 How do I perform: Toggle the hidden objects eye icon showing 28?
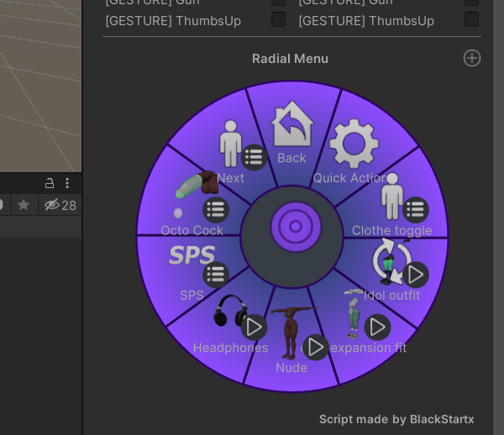(60, 205)
